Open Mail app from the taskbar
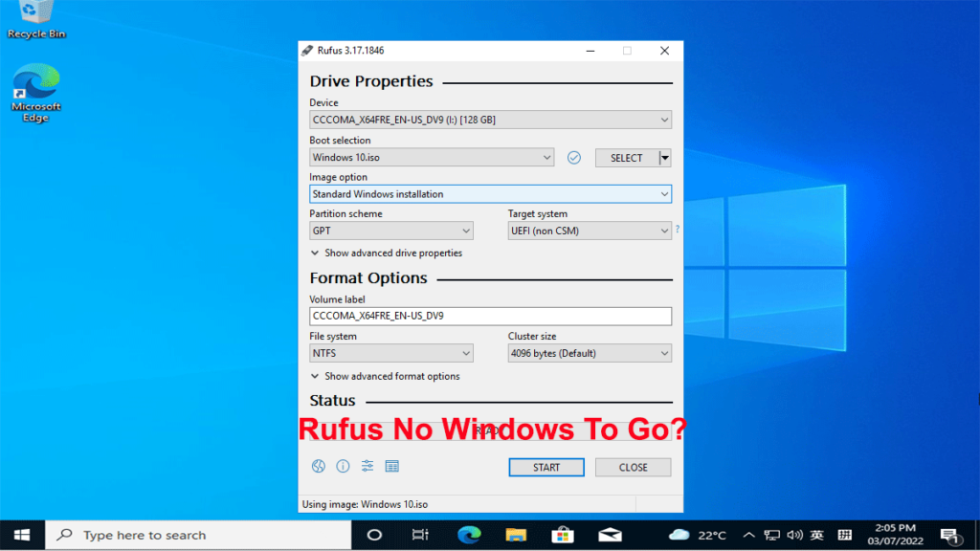The image size is (980, 551). pos(610,536)
